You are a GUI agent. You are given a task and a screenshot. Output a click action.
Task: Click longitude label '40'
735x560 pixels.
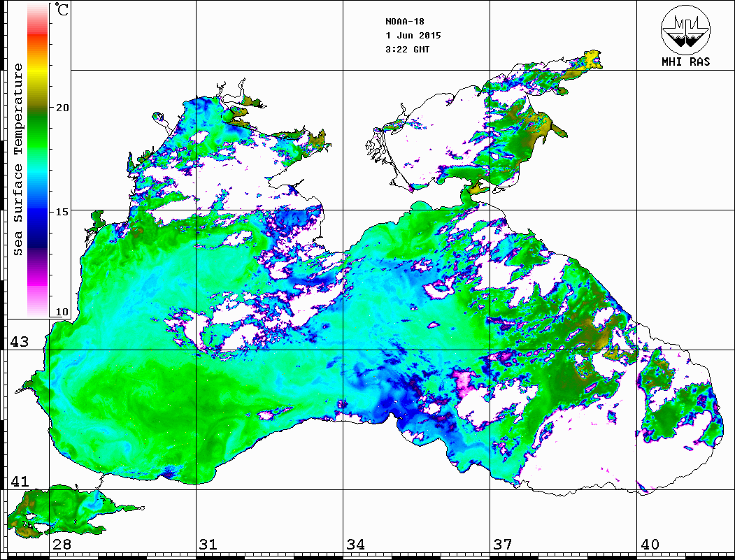coord(650,544)
